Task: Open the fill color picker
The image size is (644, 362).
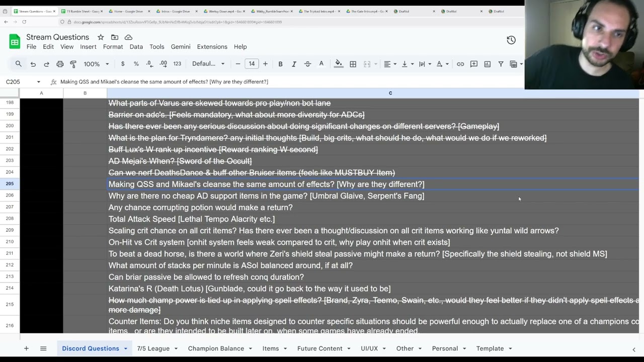Action: [x=339, y=64]
